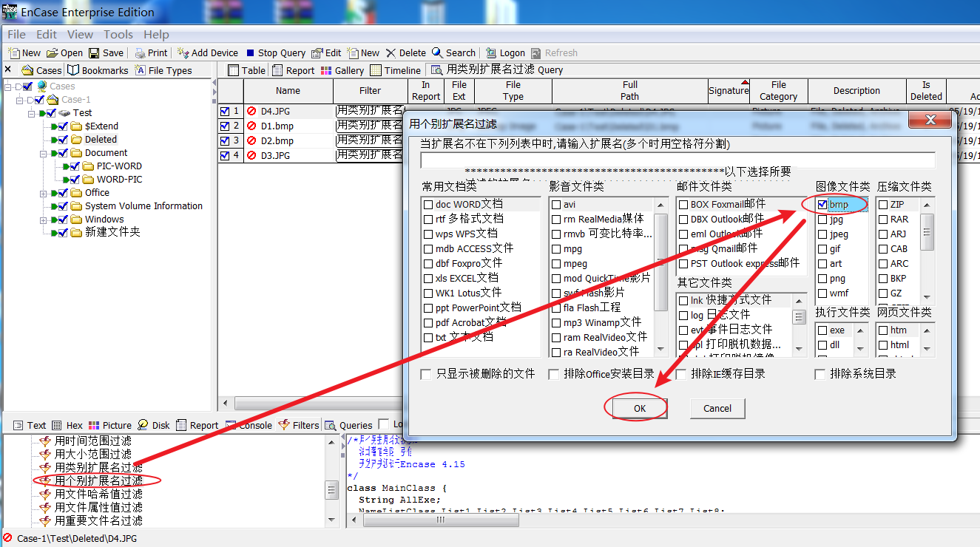The height and width of the screenshot is (547, 980).
Task: Open the Console tab
Action: click(x=249, y=425)
